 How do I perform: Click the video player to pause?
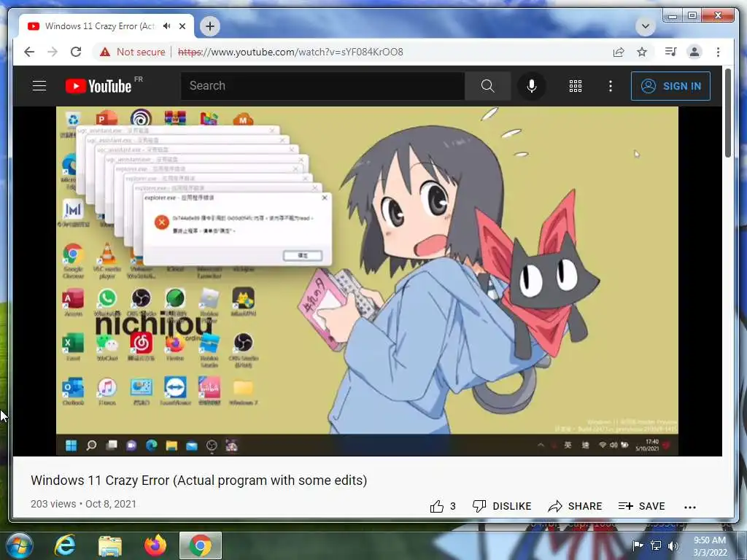click(367, 281)
